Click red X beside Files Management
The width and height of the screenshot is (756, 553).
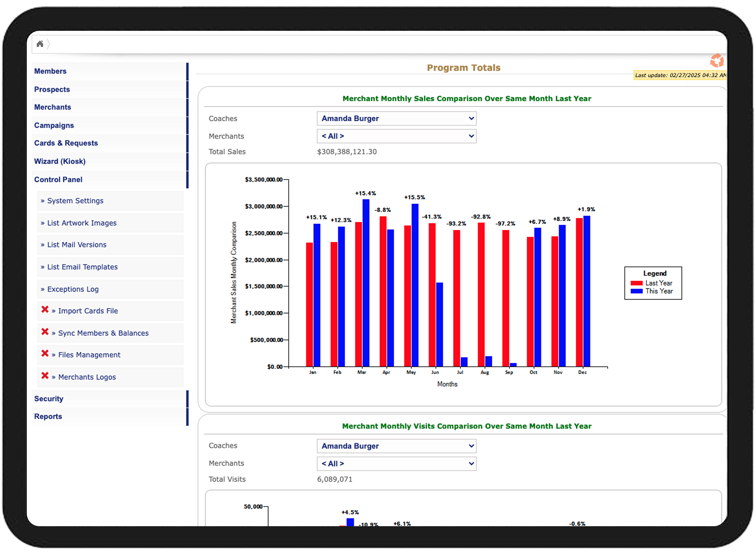coord(45,354)
